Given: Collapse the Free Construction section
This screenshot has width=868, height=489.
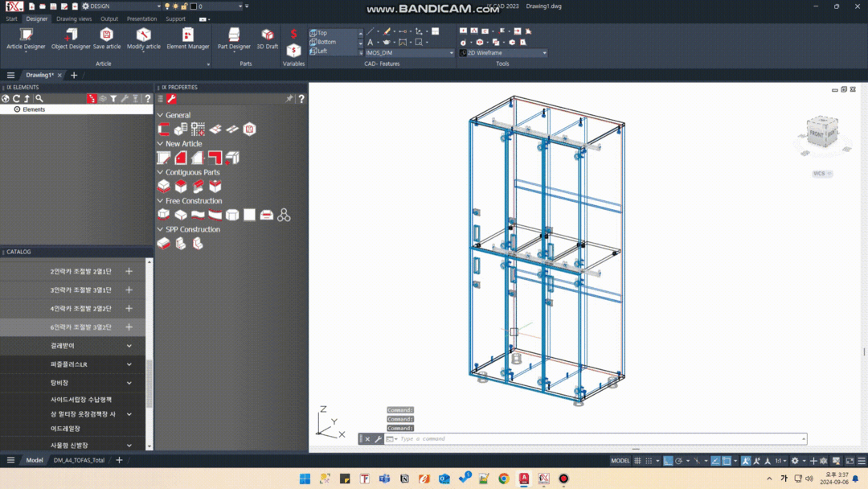Looking at the screenshot, I should click(160, 200).
